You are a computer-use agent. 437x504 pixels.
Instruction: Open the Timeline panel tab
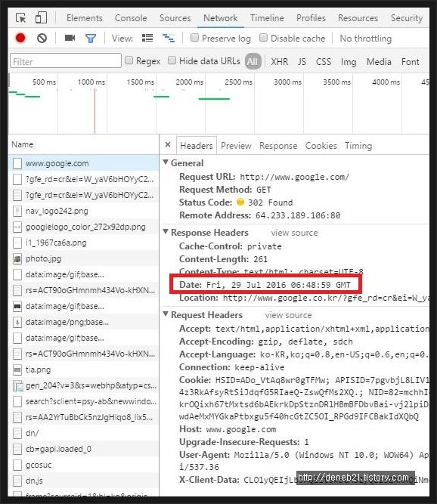(x=267, y=18)
